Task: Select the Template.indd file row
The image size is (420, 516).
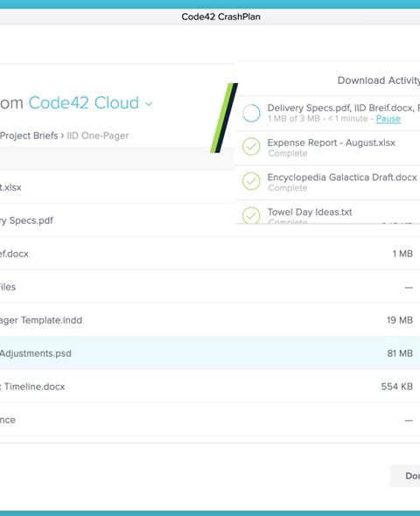Action: (x=210, y=320)
